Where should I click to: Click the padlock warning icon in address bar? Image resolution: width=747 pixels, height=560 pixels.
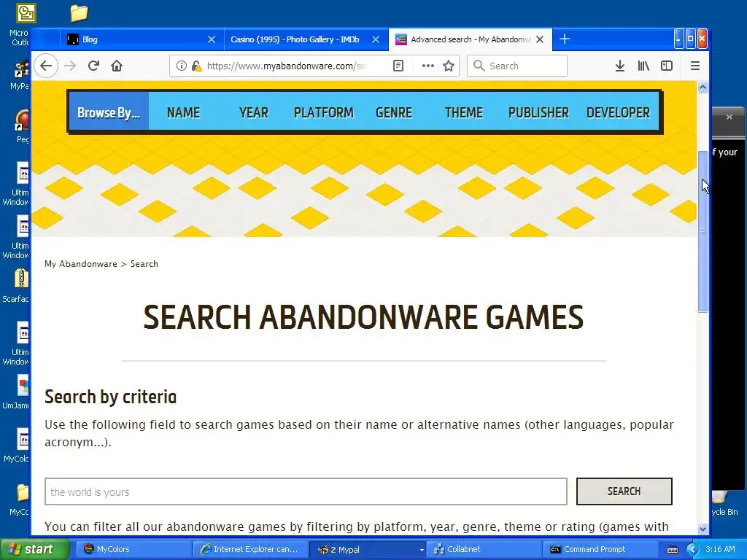tap(196, 66)
